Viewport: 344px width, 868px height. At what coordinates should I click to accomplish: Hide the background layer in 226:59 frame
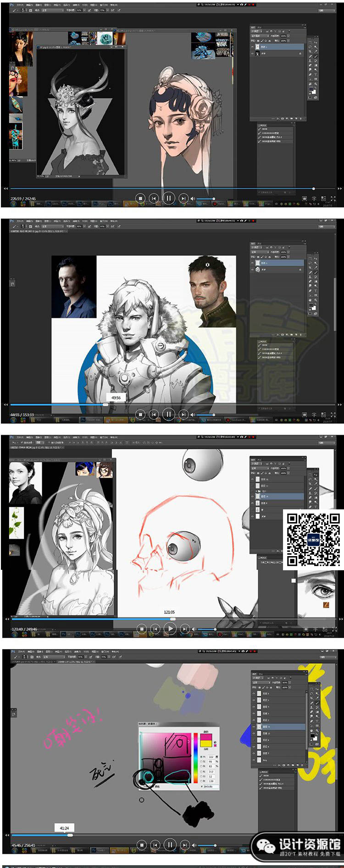252,54
